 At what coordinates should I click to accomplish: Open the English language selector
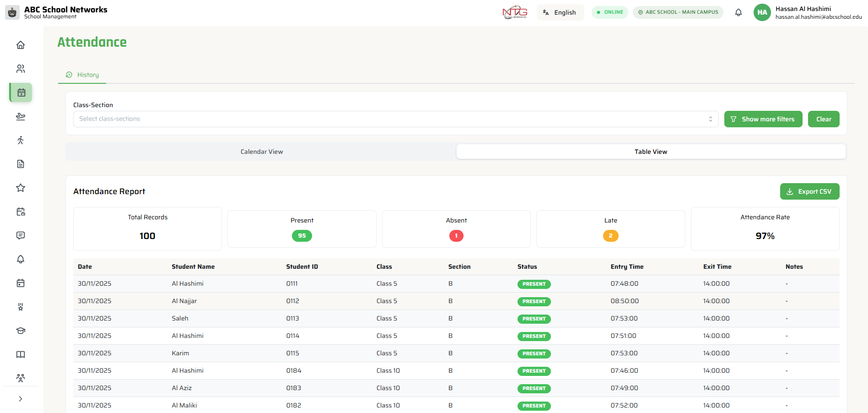(560, 12)
